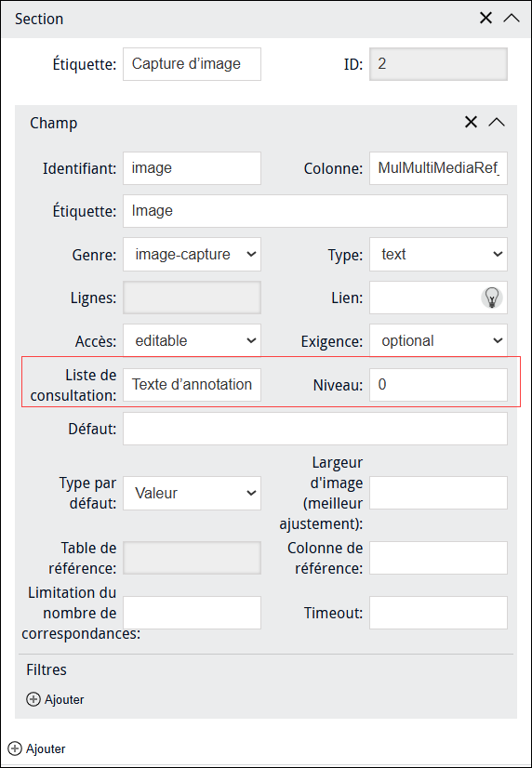Open the Type dropdown showing text
Viewport: 532px width, 768px height.
tap(438, 254)
